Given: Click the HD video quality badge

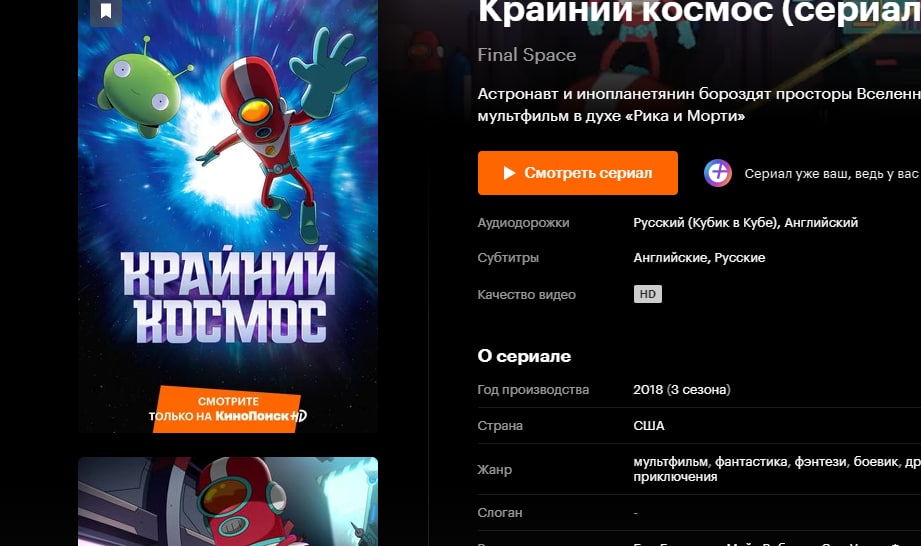Looking at the screenshot, I should coord(647,294).
